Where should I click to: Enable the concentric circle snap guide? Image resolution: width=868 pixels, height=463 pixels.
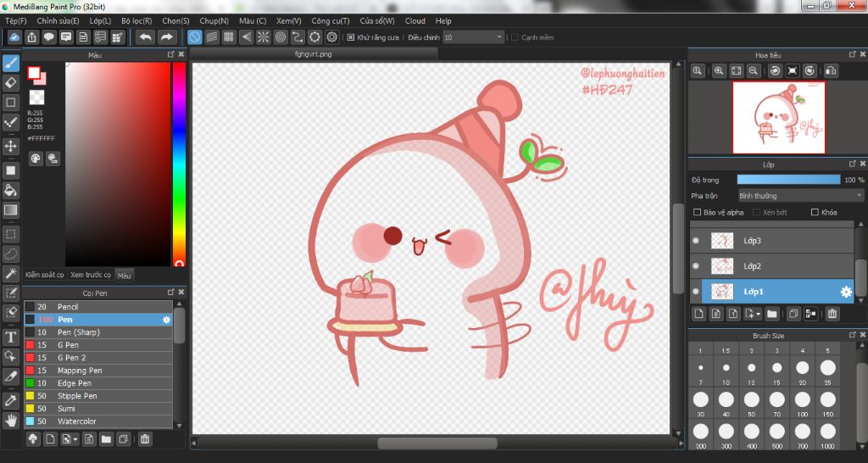pos(281,37)
